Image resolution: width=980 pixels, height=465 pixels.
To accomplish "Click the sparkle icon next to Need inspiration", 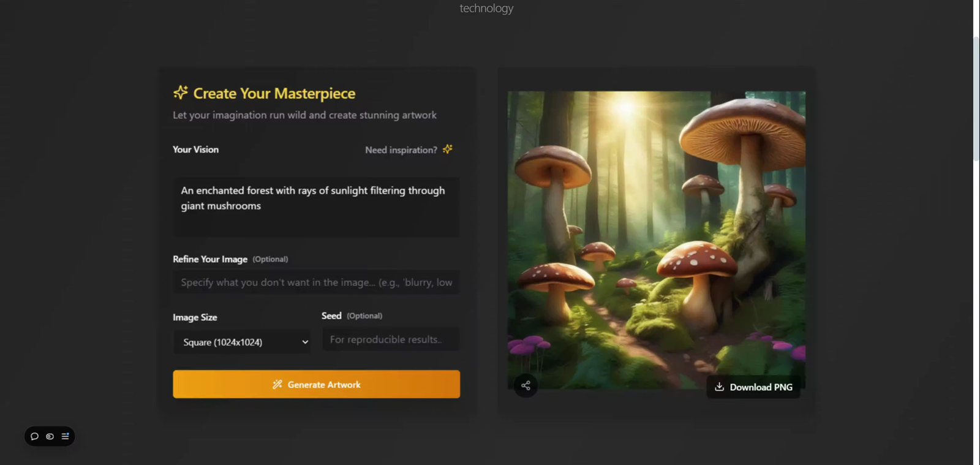I will [448, 149].
